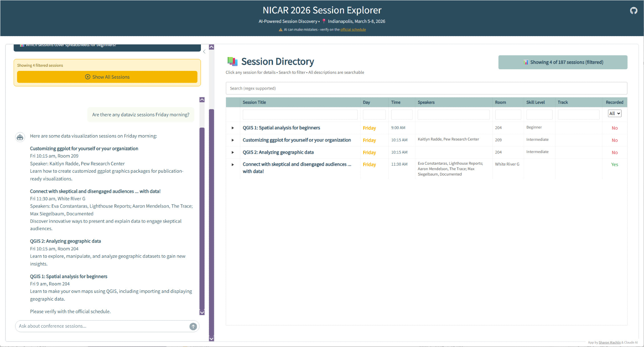Open the official schedule link
The image size is (644, 347).
353,30
